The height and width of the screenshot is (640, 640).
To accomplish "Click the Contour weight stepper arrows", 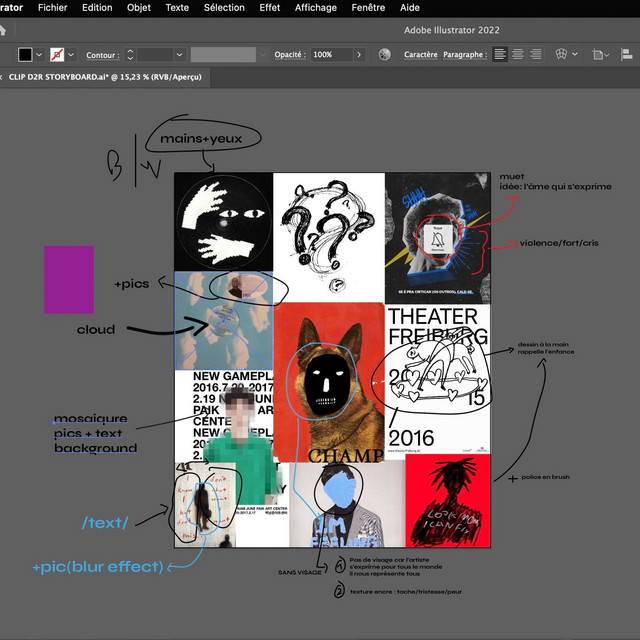I will click(130, 54).
